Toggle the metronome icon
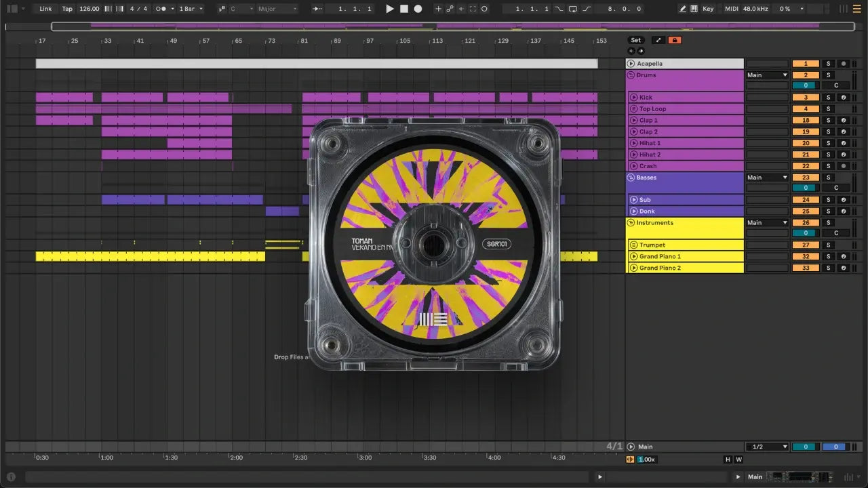The image size is (868, 488). pos(162,9)
